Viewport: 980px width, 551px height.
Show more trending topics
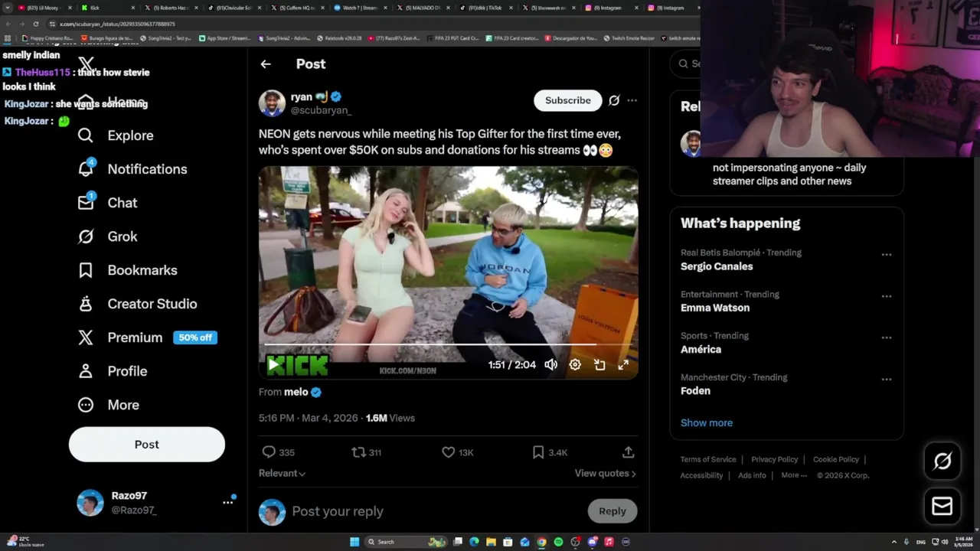(x=707, y=422)
